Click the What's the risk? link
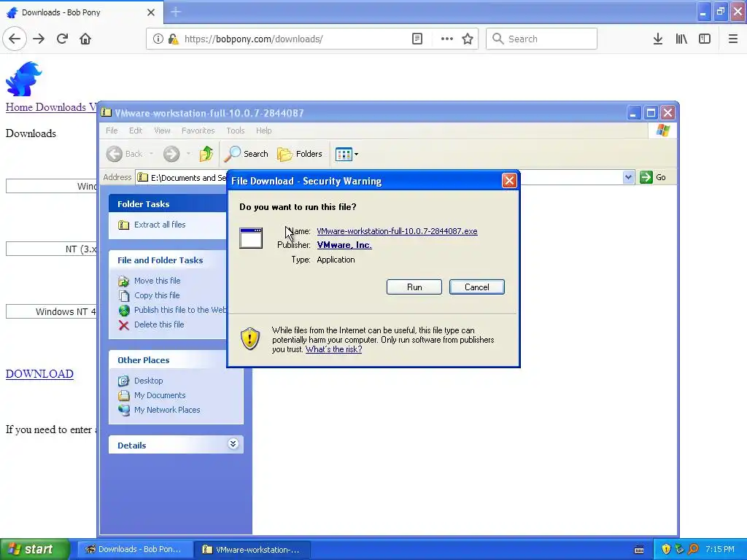This screenshot has width=747, height=560. click(x=333, y=349)
